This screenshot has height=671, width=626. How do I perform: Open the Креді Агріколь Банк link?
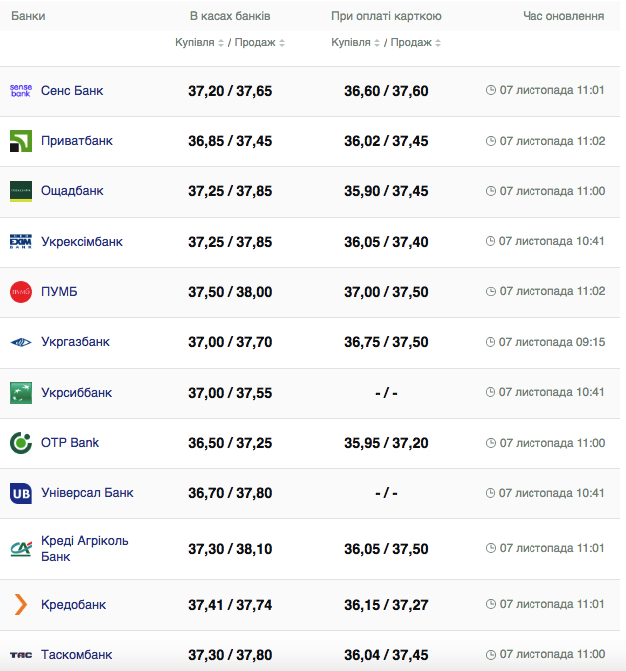(84, 548)
